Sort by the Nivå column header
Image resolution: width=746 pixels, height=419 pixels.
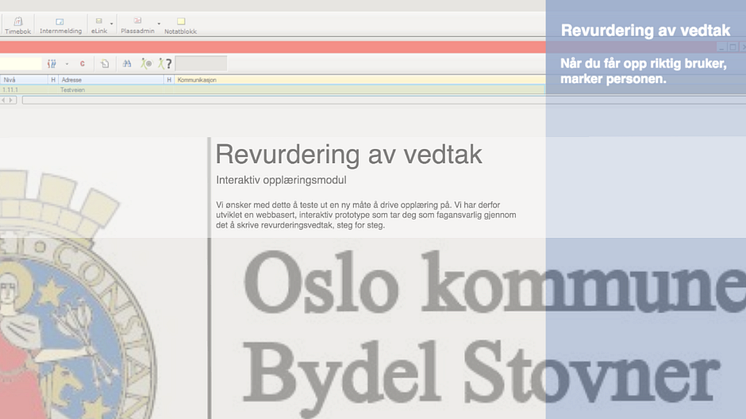coord(24,80)
